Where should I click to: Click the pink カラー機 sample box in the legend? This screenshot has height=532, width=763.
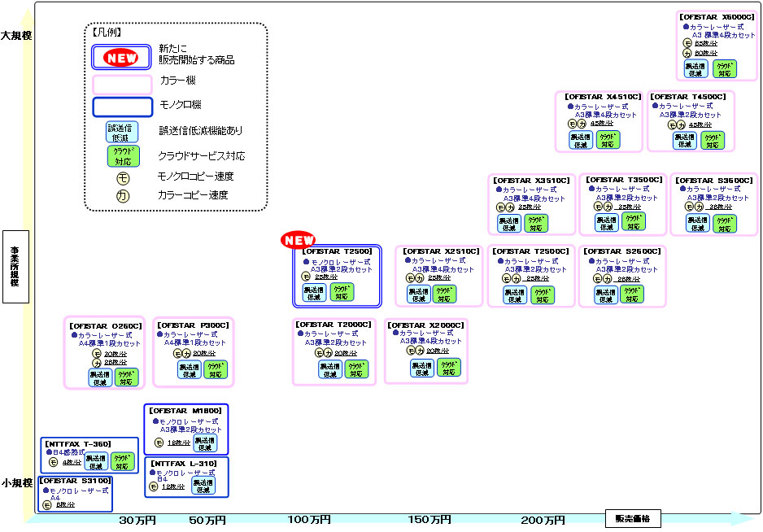pos(122,85)
